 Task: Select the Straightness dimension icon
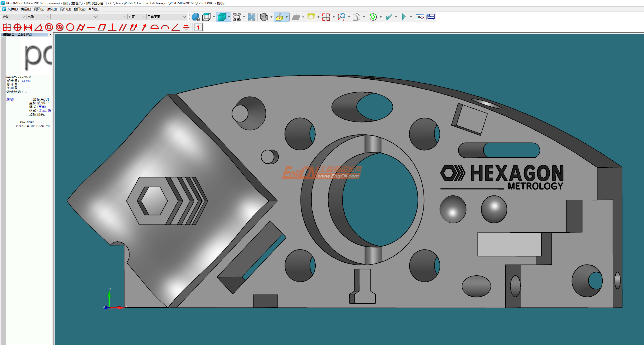(x=91, y=27)
